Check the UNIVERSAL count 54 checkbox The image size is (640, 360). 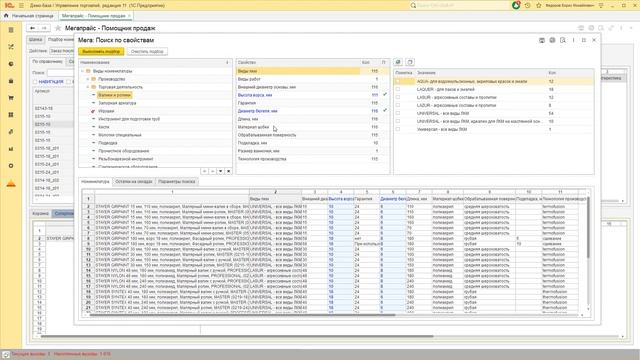coord(398,113)
